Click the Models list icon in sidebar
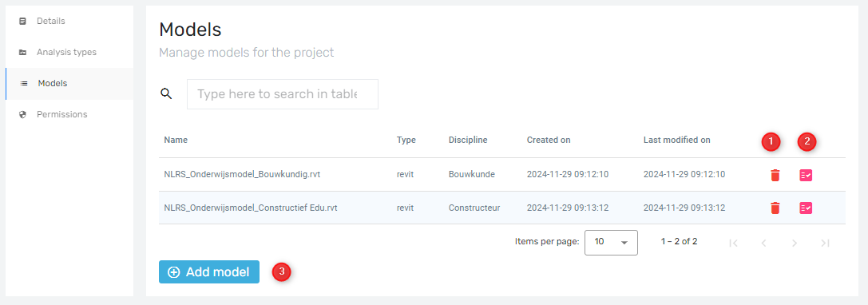 click(x=24, y=84)
